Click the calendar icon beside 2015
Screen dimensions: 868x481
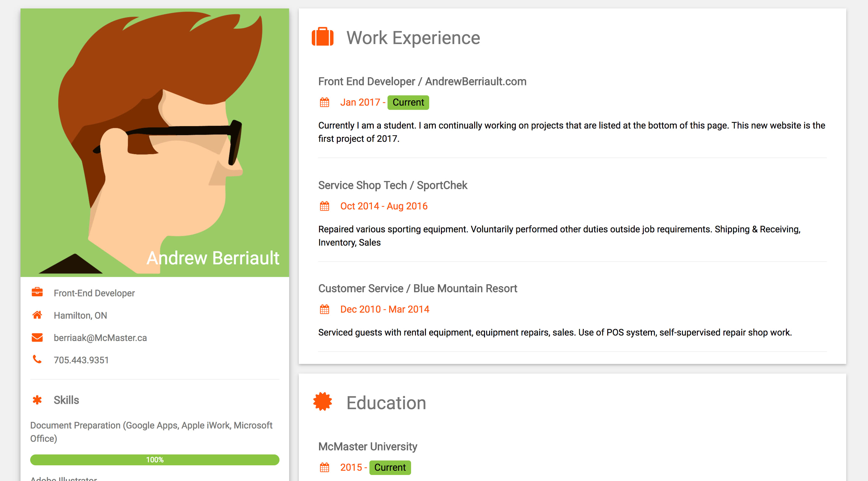point(324,467)
